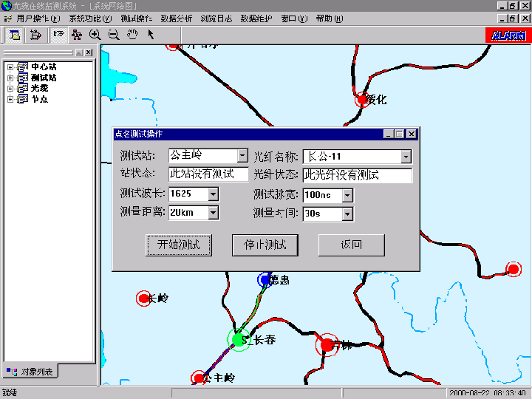Click the second toolbar folder-arrow icon
Image resolution: width=532 pixels, height=399 pixels.
click(x=35, y=35)
